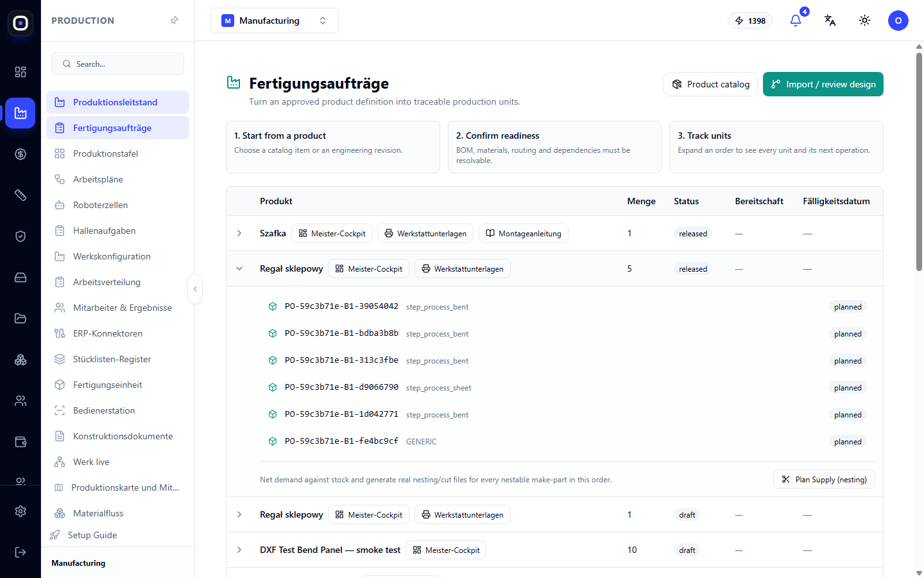Open ERP-Konnektoren in sidebar
This screenshot has width=924, height=578.
tap(117, 333)
